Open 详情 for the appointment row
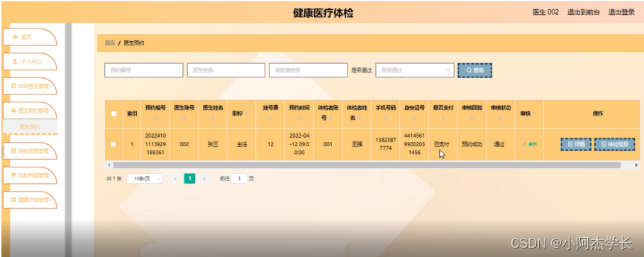644x257 pixels. pos(576,144)
